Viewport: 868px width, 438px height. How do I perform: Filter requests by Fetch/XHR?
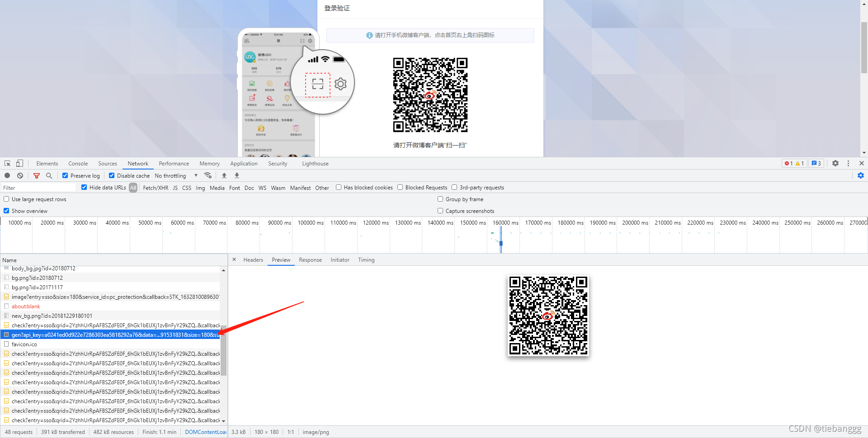[156, 188]
